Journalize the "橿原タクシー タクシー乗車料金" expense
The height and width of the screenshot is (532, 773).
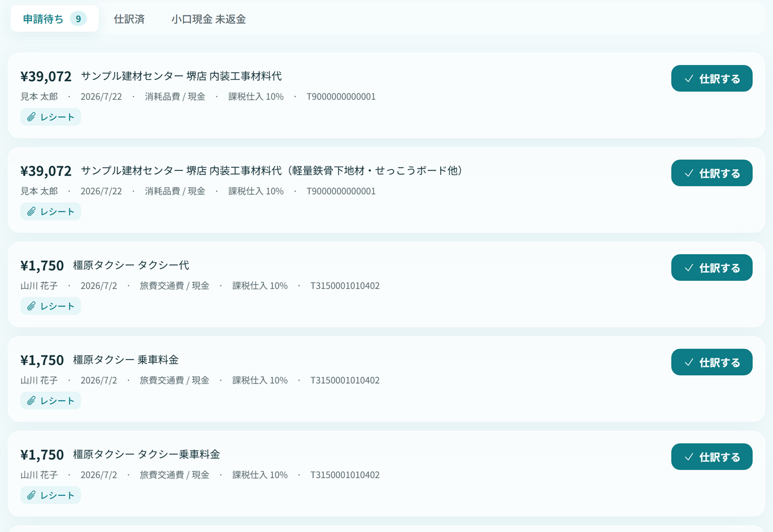(711, 456)
